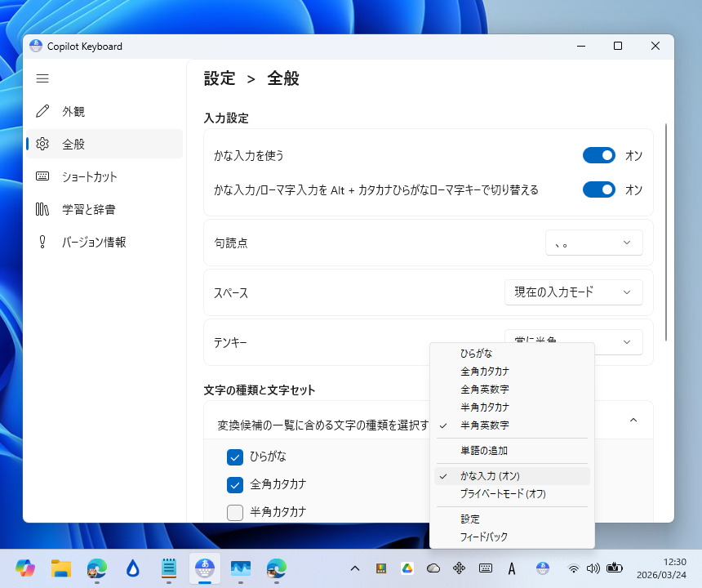Open ショートカット via the keyboard icon
702x588 pixels.
(x=42, y=176)
